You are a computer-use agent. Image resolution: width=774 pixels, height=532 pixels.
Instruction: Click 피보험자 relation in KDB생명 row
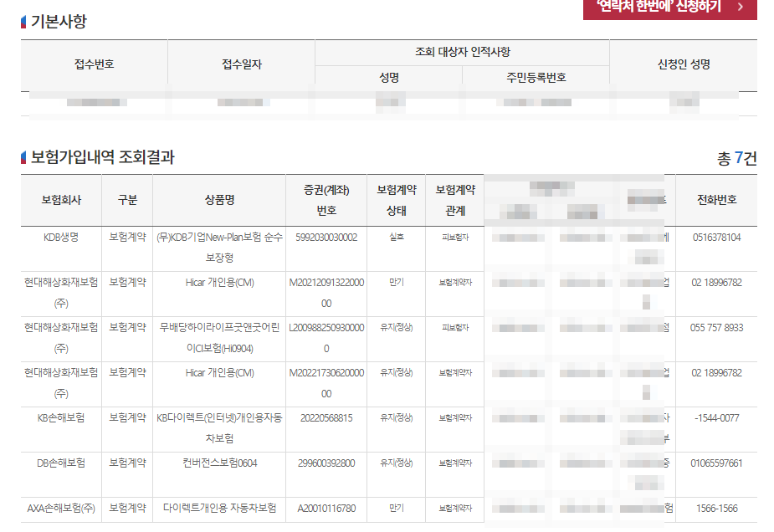tap(455, 238)
